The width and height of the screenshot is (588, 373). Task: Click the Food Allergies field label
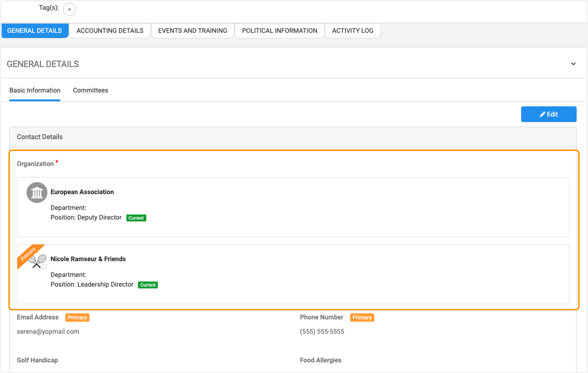click(x=320, y=360)
